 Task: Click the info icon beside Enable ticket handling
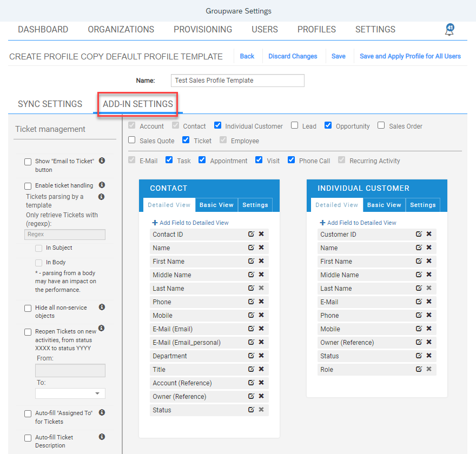click(101, 184)
